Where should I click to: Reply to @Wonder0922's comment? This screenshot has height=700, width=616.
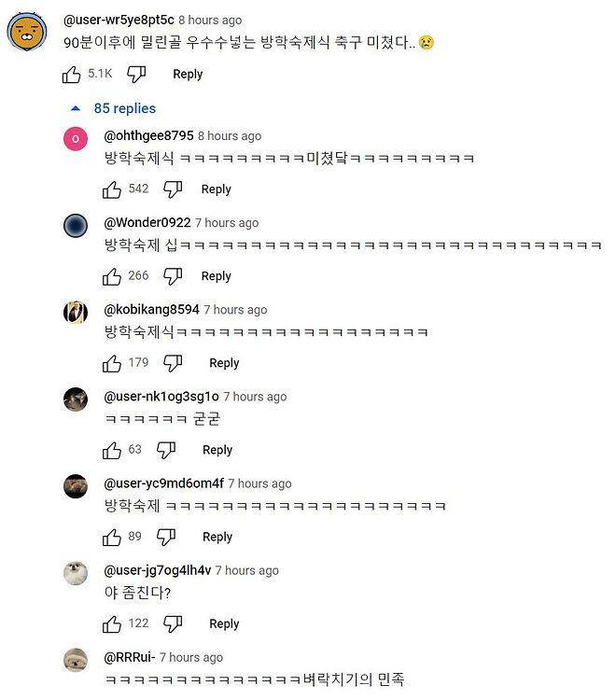click(x=216, y=276)
